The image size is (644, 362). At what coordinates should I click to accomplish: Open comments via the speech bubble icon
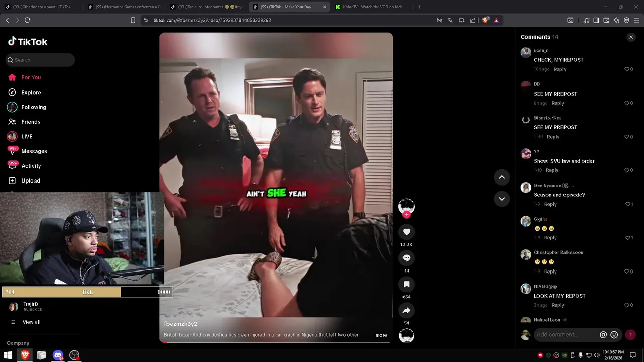407,258
